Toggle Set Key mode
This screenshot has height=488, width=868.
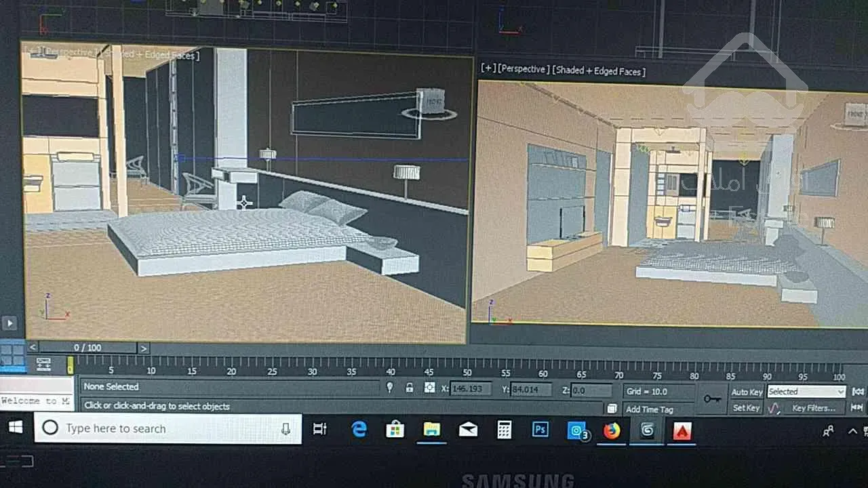tap(746, 408)
